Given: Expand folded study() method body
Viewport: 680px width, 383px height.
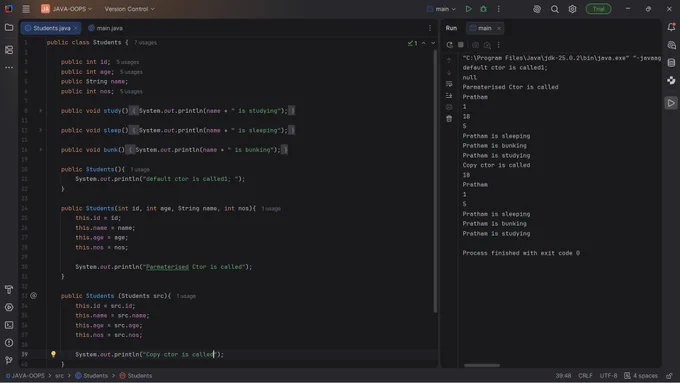Looking at the screenshot, I should 41,111.
